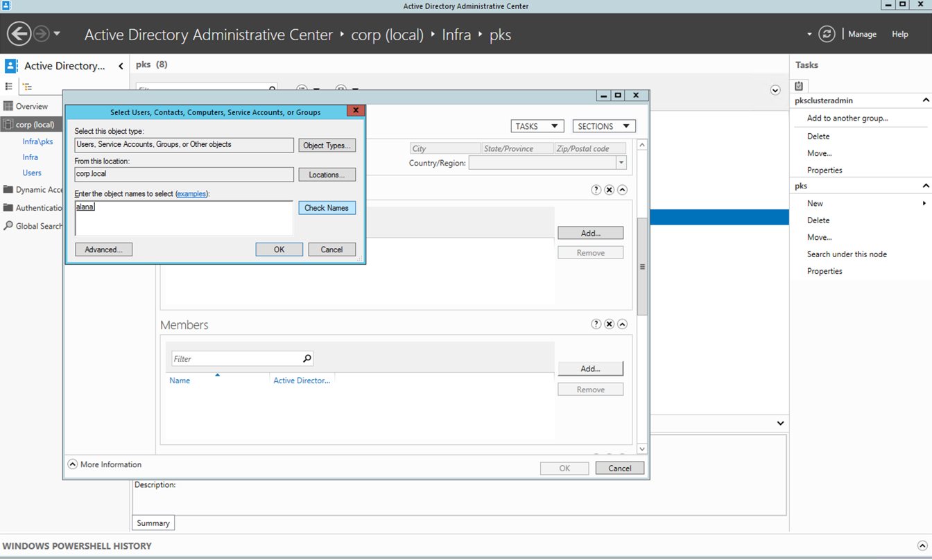The height and width of the screenshot is (560, 932).
Task: Open the navigation history dropdown arrow
Action: click(x=57, y=33)
